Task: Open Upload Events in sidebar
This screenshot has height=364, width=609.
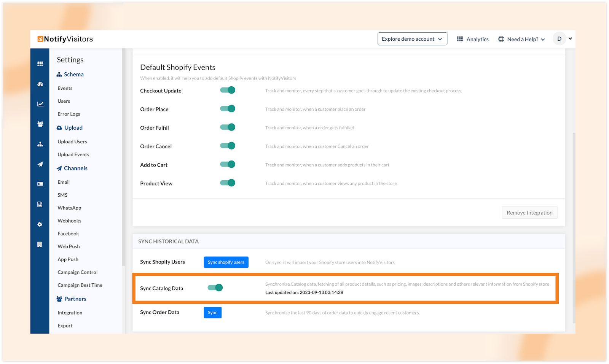Action: point(73,154)
